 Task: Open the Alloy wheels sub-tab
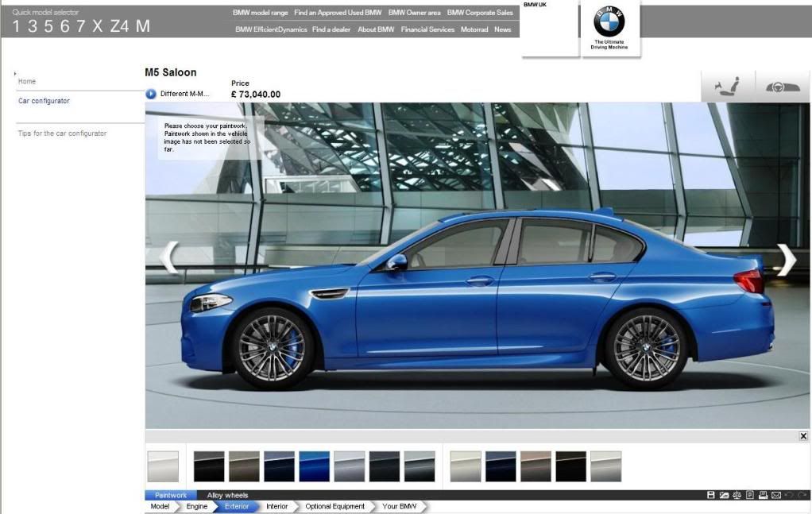click(x=227, y=496)
